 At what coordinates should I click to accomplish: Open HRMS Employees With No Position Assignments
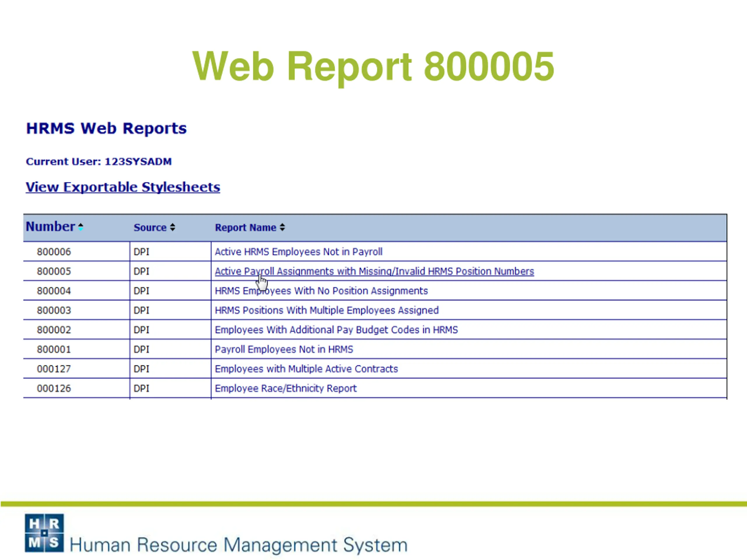(321, 291)
